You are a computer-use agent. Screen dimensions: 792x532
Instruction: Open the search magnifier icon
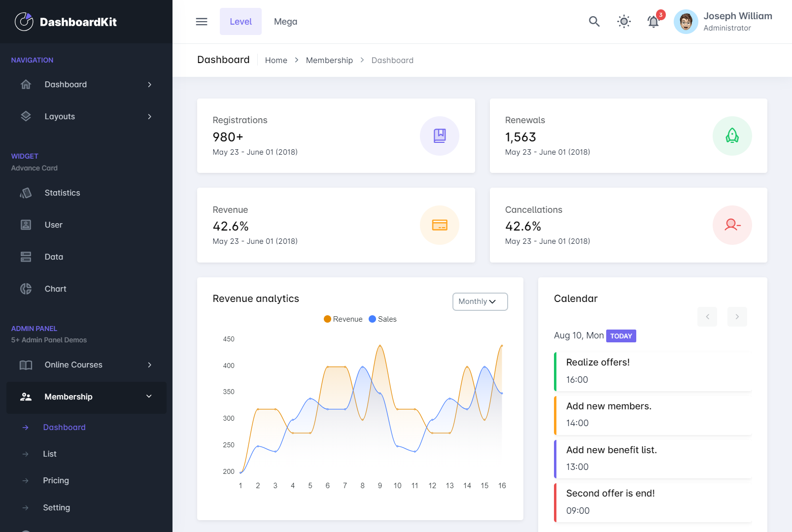(x=594, y=22)
